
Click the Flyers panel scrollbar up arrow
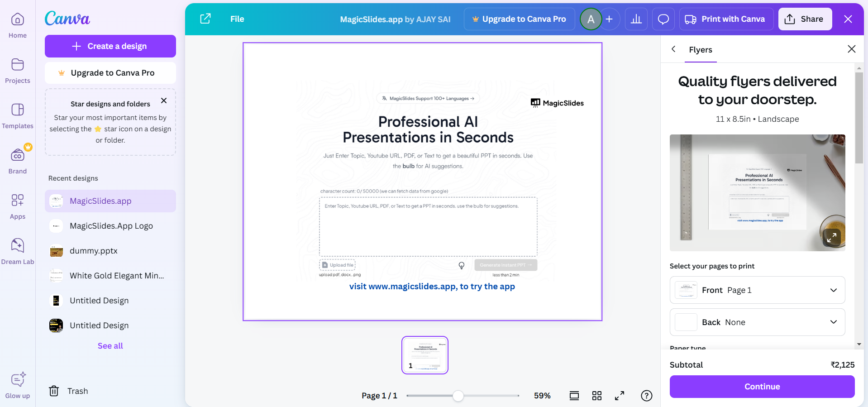click(x=859, y=68)
